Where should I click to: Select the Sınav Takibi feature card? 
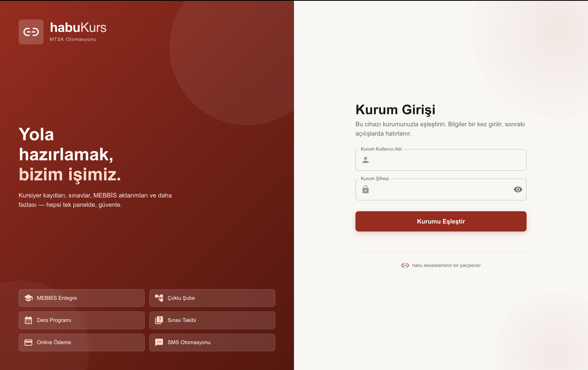pos(212,320)
